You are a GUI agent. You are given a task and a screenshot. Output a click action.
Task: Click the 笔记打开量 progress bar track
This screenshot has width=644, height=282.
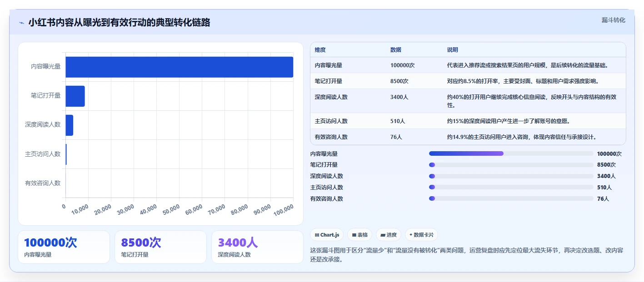(511, 165)
